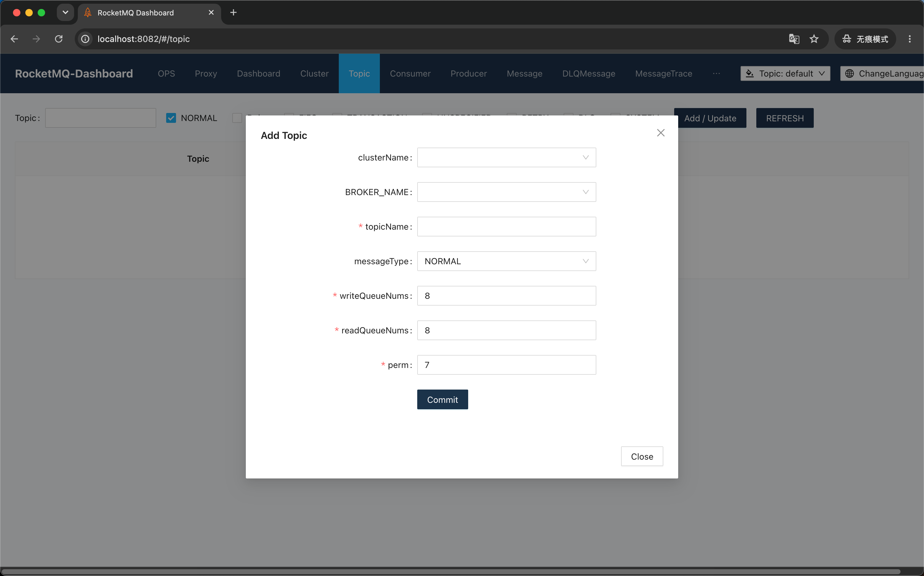Click the Topic column header in table
The height and width of the screenshot is (576, 924).
click(x=198, y=158)
